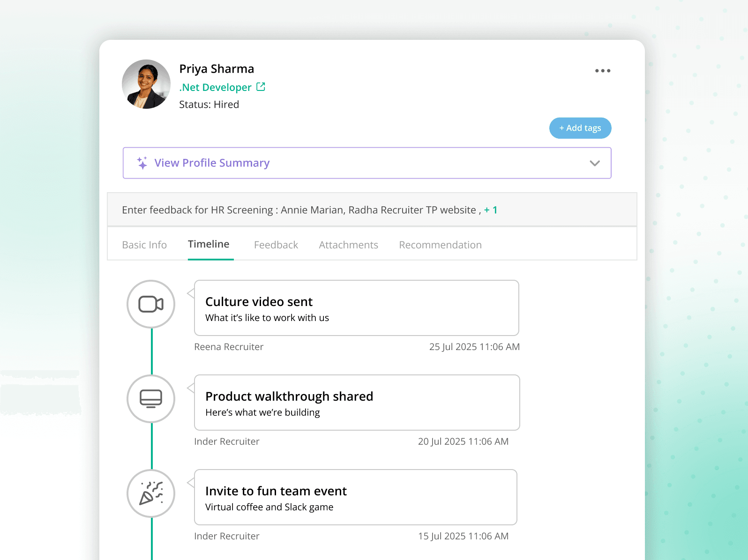The height and width of the screenshot is (560, 748).
Task: Open the three-dot more options menu
Action: 603,71
